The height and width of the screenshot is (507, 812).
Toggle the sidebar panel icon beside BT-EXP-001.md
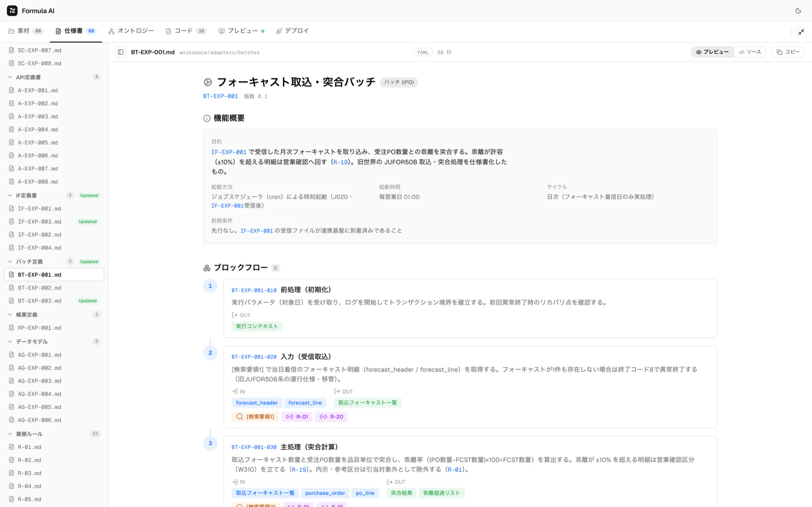click(121, 52)
